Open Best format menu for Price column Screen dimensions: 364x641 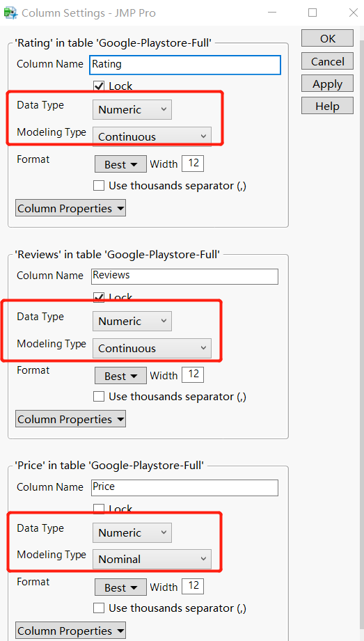point(120,587)
